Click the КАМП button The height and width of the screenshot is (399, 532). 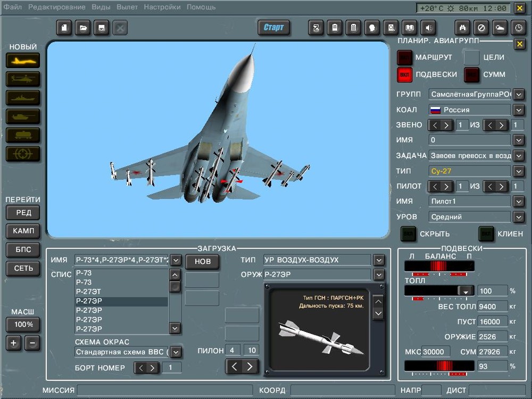click(23, 231)
